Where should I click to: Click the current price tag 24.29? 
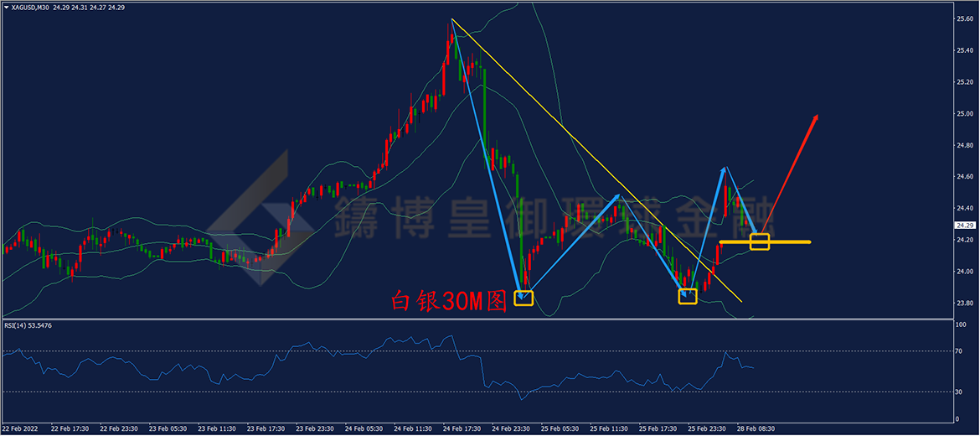[x=964, y=226]
